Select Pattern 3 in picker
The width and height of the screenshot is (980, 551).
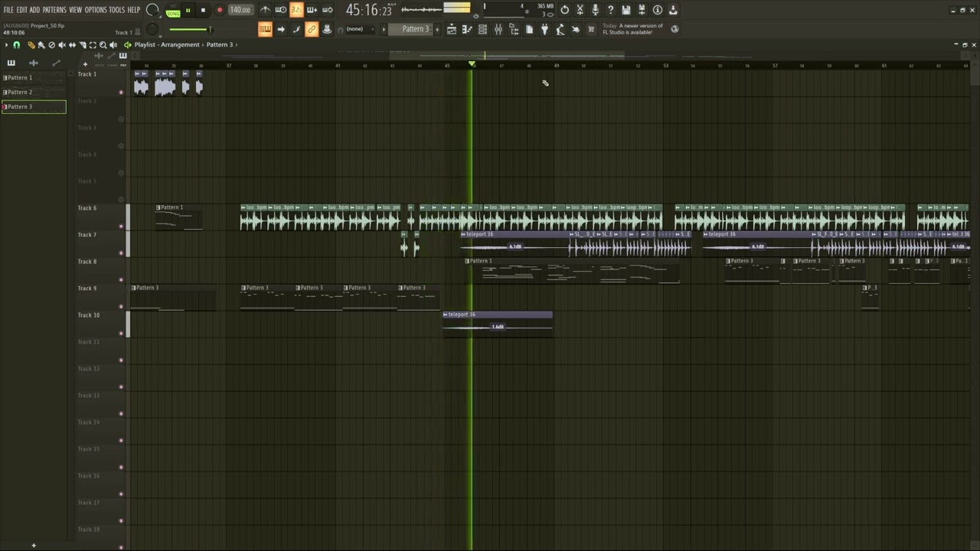point(34,106)
